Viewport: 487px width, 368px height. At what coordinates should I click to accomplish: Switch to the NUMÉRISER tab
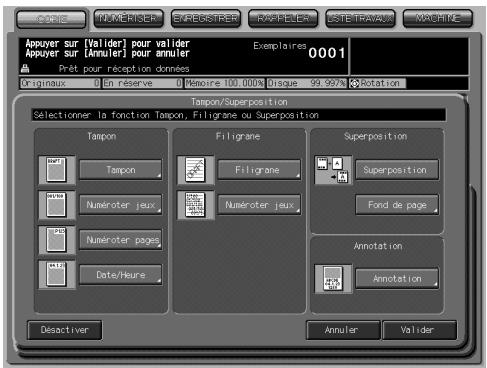click(x=129, y=18)
